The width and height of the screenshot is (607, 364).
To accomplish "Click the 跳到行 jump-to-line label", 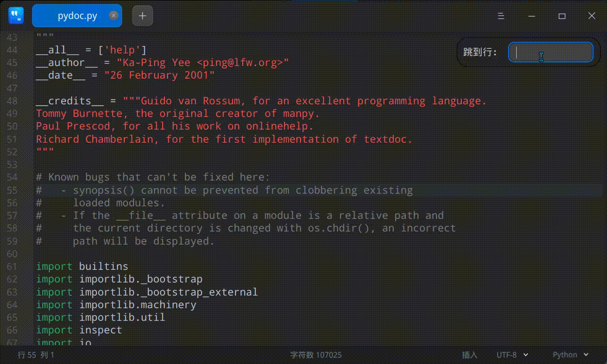I will point(480,51).
